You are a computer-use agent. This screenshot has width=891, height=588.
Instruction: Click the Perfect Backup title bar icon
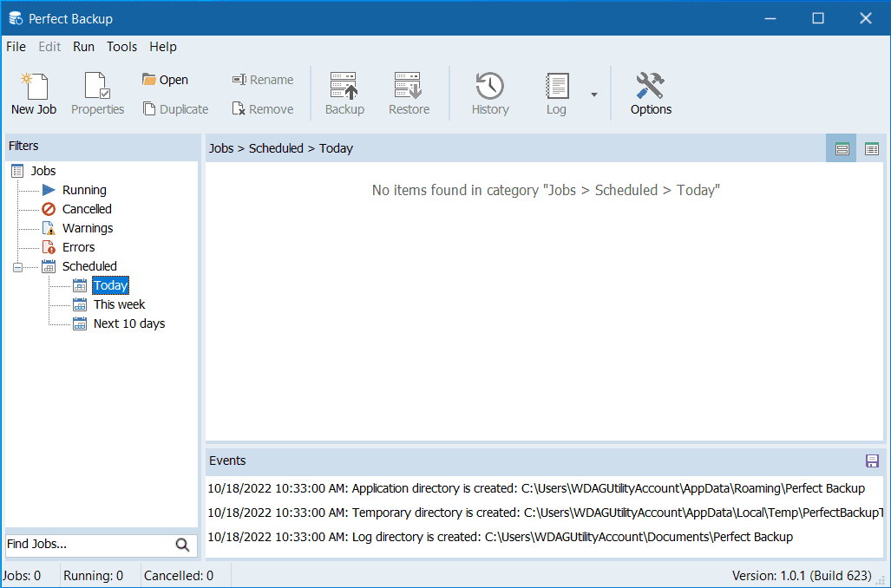tap(16, 19)
